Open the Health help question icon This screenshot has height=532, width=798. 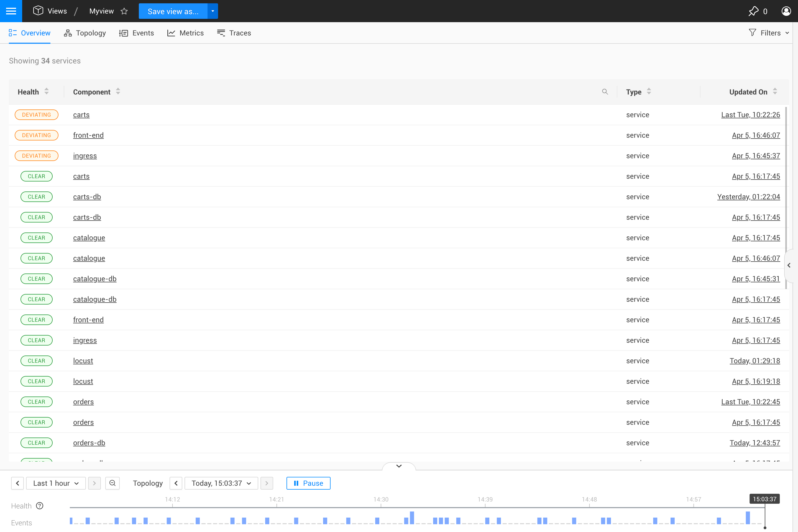click(40, 506)
